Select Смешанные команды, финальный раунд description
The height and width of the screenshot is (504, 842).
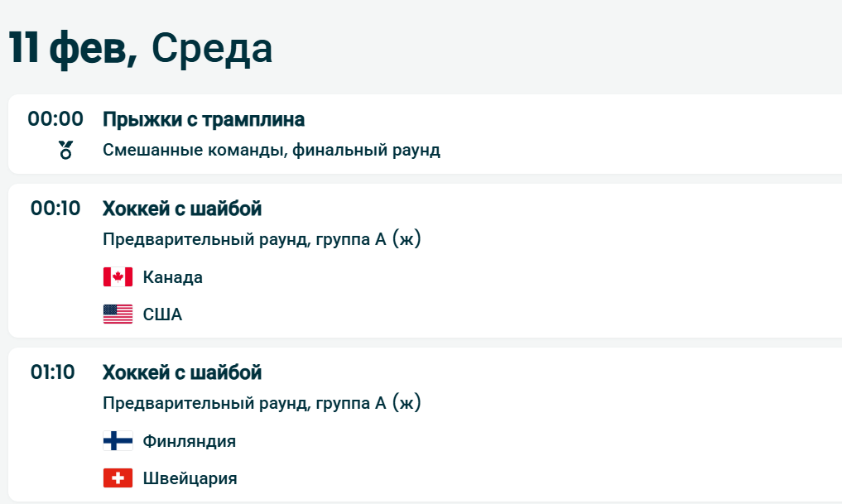[272, 151]
